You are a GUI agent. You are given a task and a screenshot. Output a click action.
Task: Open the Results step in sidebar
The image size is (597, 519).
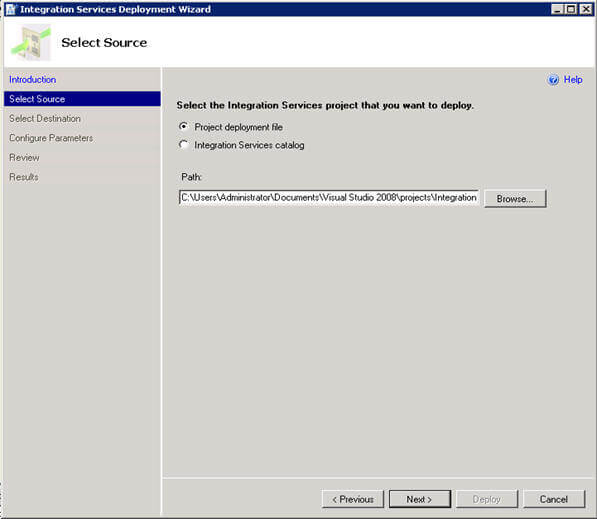24,177
